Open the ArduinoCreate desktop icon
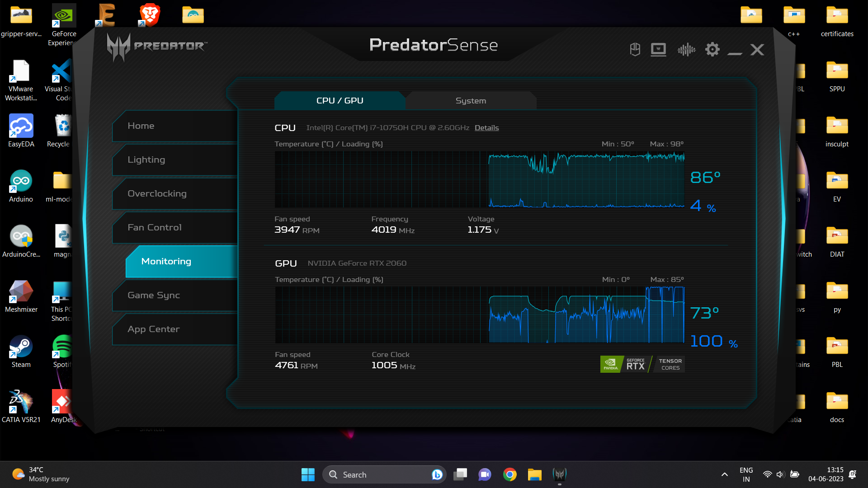Screen dimensions: 868x488 (21, 241)
